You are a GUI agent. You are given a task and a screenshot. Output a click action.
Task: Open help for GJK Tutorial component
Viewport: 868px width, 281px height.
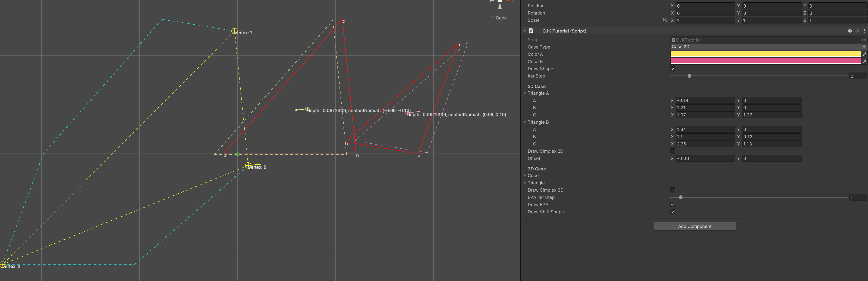850,31
